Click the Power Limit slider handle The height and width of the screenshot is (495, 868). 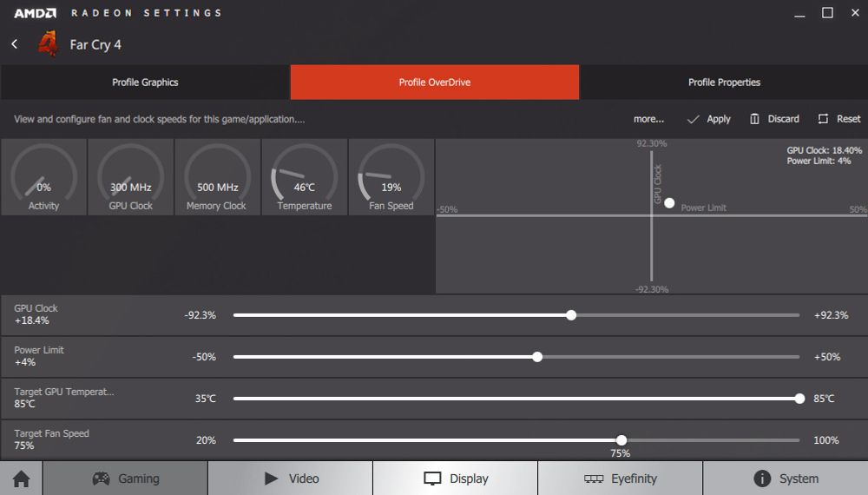(x=537, y=357)
